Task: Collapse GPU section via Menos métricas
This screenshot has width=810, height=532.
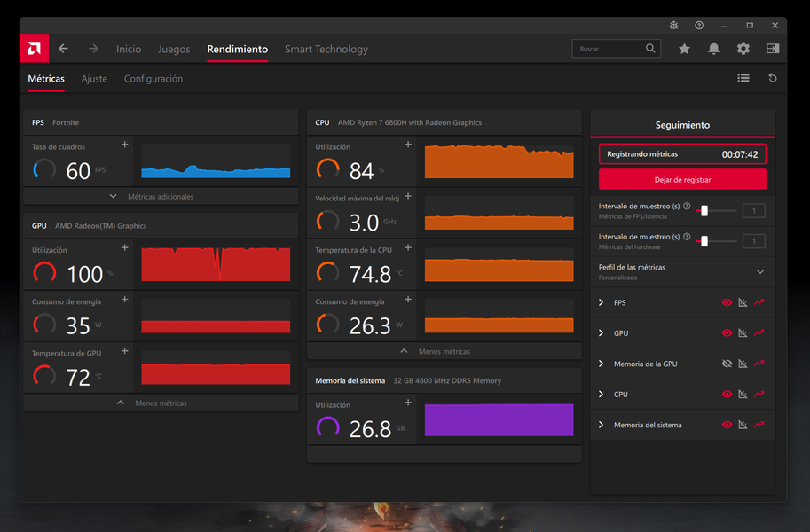Action: click(161, 403)
